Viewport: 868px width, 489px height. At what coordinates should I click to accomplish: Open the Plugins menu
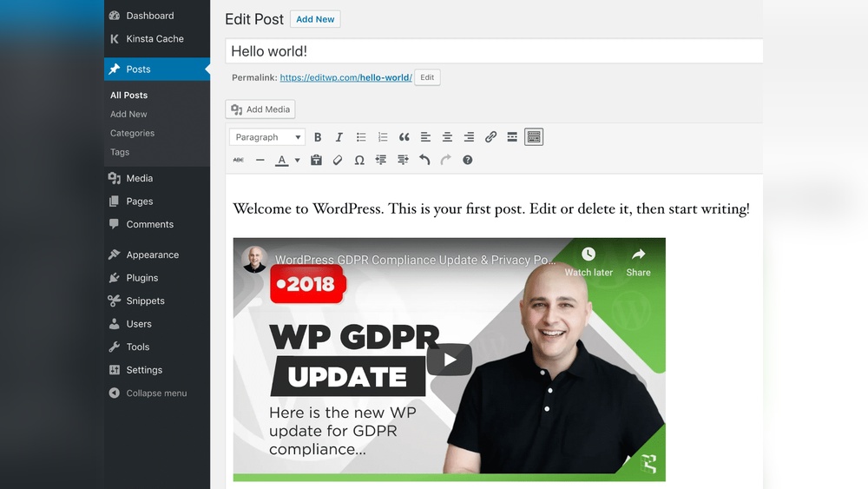(x=156, y=278)
